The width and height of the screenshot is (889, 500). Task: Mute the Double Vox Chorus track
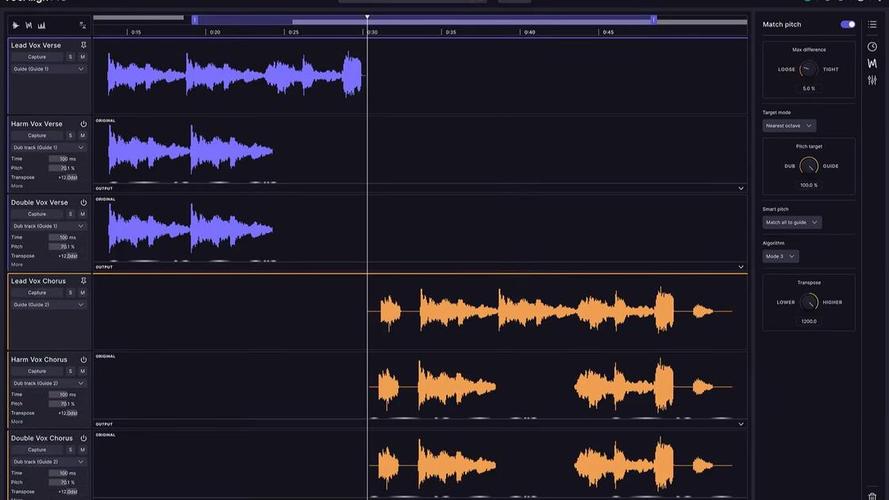pos(83,450)
